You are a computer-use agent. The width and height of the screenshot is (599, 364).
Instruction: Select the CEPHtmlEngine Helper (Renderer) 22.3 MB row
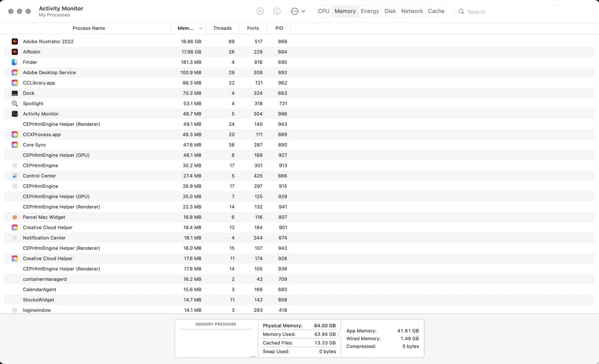pos(299,207)
